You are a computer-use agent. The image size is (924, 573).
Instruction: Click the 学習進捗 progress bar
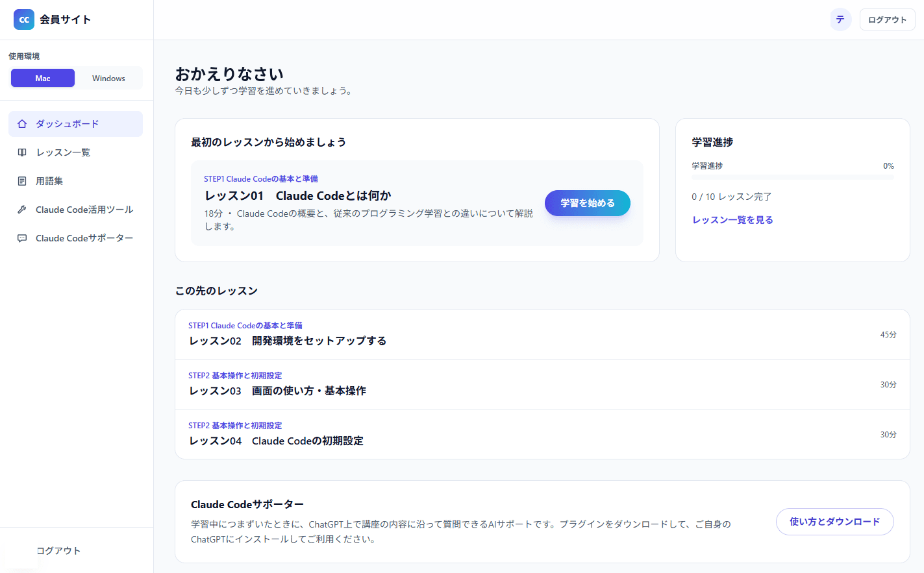[793, 177]
